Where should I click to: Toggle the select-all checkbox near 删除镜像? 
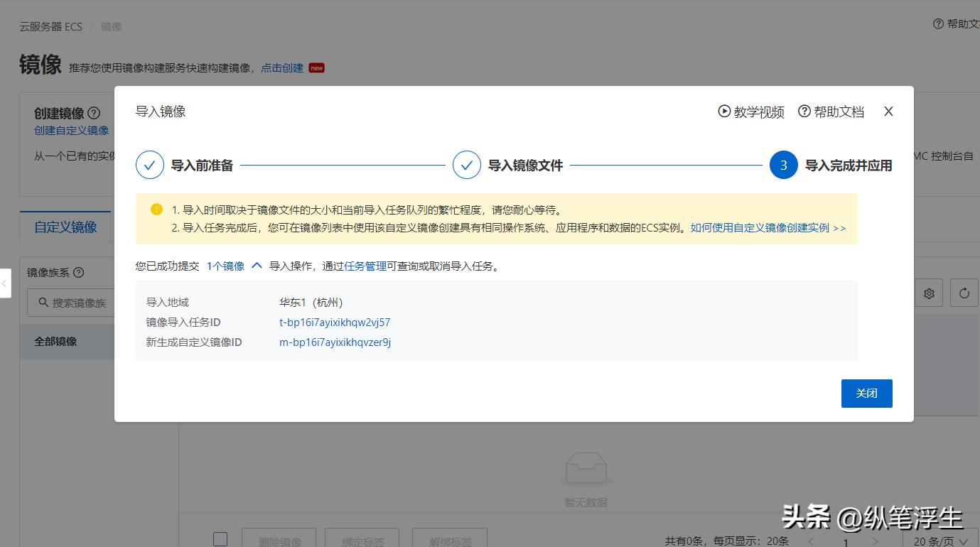[x=220, y=538]
